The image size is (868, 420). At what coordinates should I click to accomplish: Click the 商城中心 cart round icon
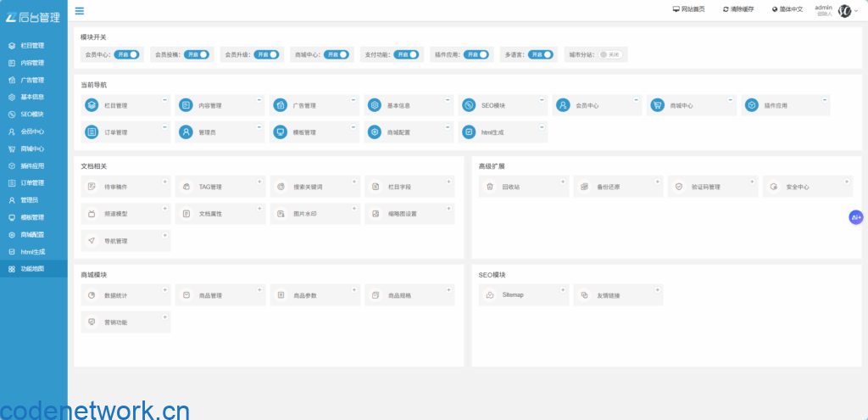tap(657, 104)
